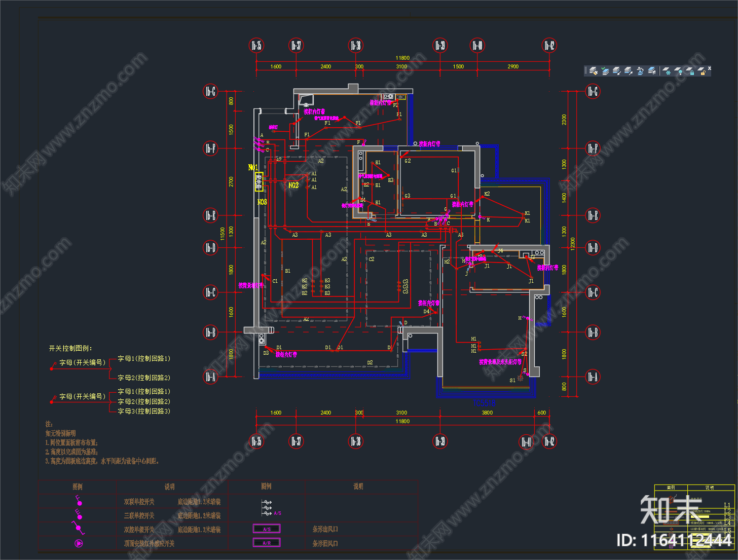
Task: Select the 11500 overall dimension text
Action: tap(222, 234)
